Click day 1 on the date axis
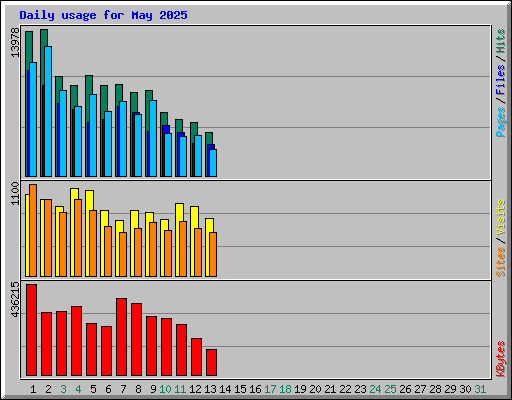This screenshot has width=512, height=400. point(33,389)
